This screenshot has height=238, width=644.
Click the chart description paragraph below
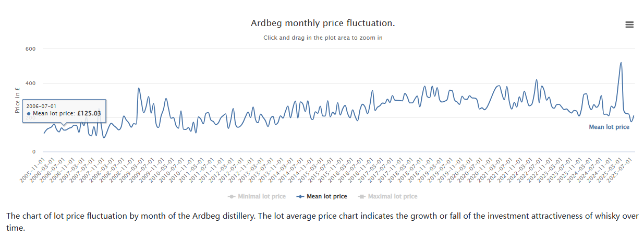coord(322,222)
